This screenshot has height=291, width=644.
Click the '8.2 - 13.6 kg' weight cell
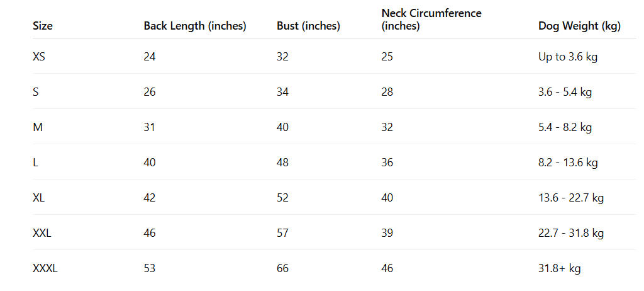pos(568,163)
